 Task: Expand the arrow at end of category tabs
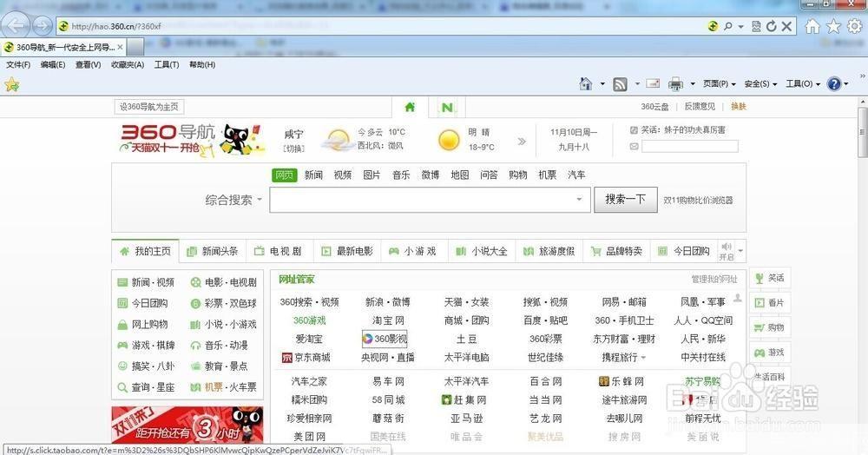tap(740, 251)
